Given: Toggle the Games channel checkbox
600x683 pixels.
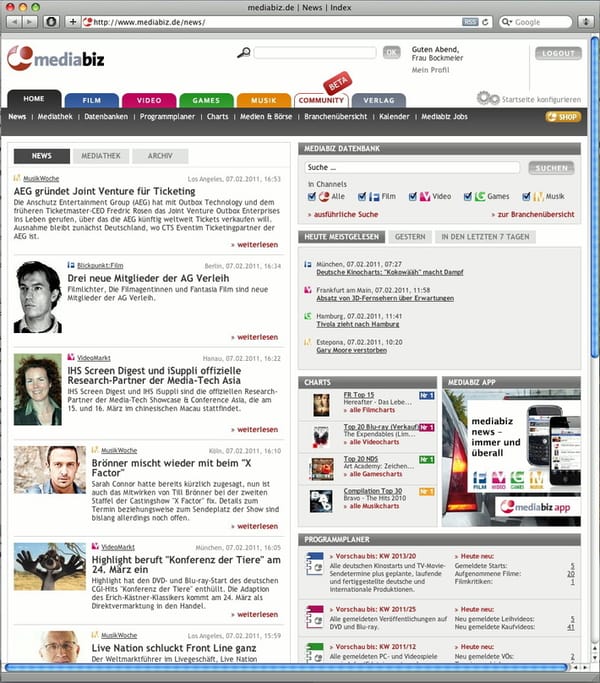Looking at the screenshot, I should tap(467, 197).
